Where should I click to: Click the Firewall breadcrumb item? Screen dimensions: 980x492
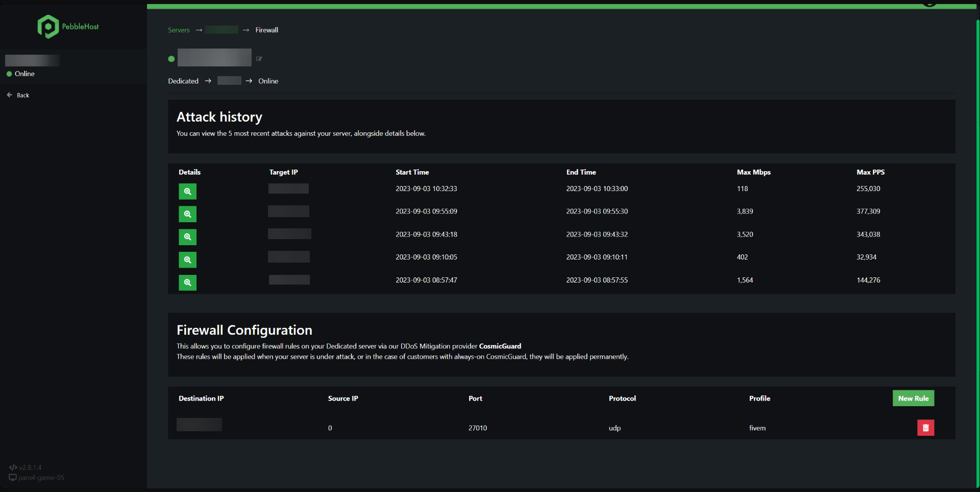pos(267,30)
